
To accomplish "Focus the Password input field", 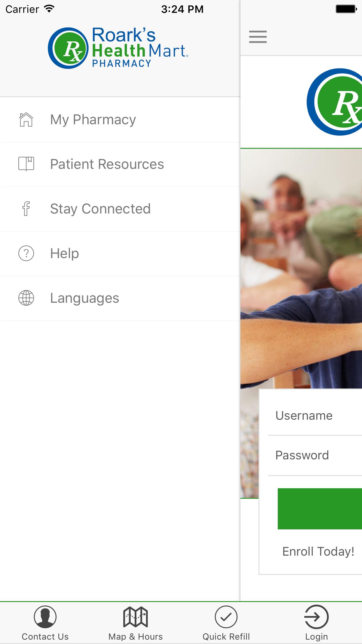I will click(x=315, y=455).
